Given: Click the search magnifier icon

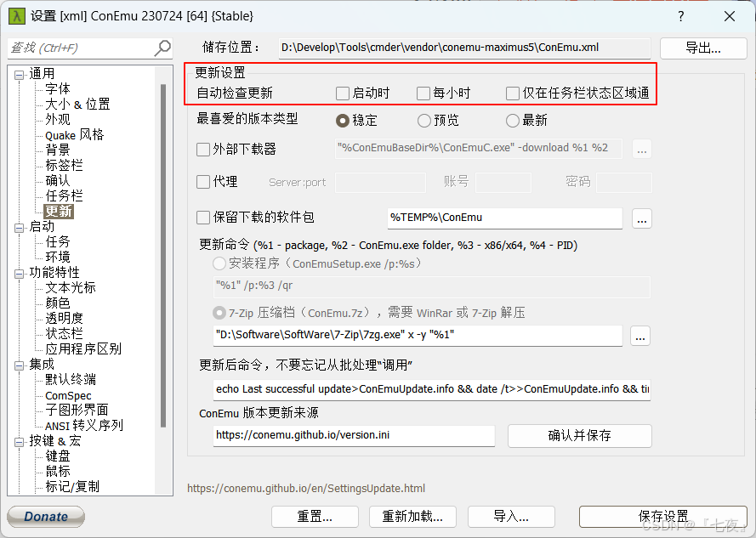Looking at the screenshot, I should (x=162, y=48).
